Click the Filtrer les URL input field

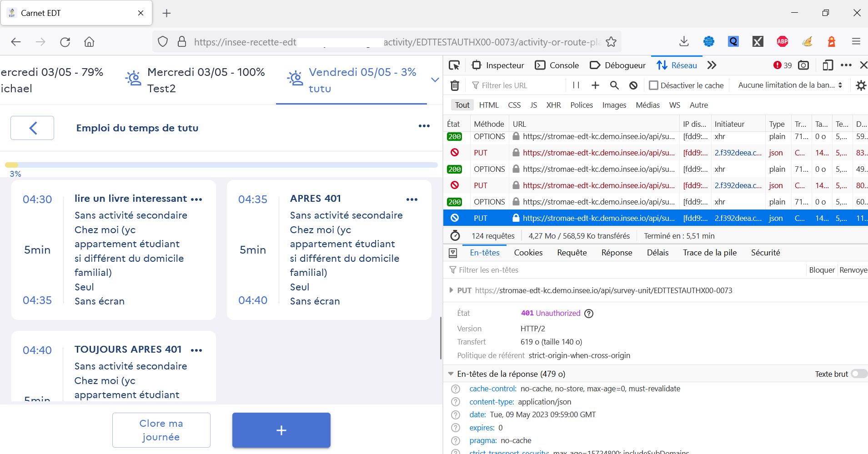coord(509,85)
